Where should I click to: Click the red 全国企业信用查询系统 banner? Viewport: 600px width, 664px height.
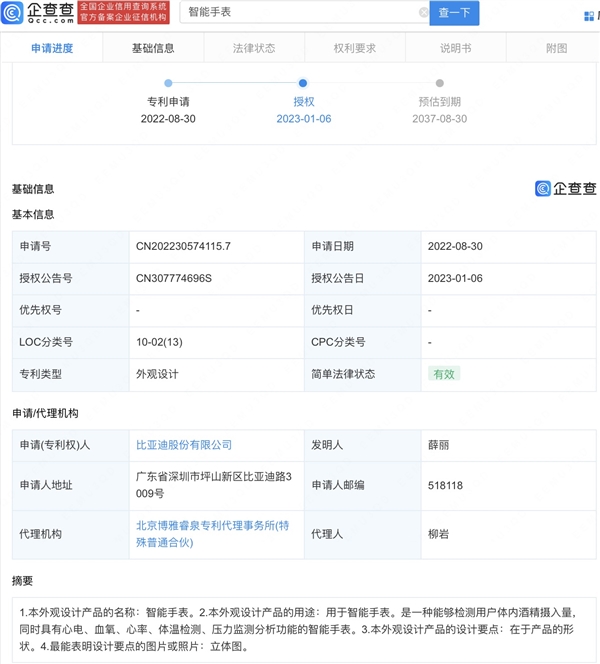tap(123, 13)
